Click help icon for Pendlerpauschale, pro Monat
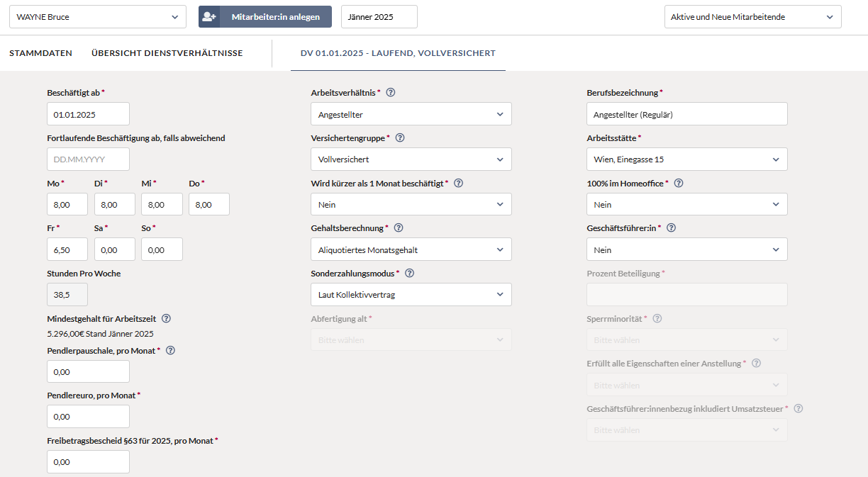 [x=170, y=350]
